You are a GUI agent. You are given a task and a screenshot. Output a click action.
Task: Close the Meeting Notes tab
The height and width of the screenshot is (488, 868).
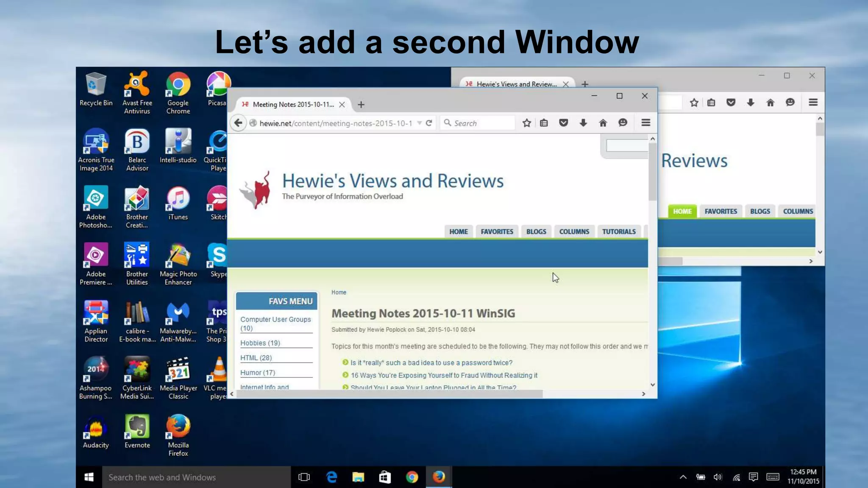click(x=342, y=105)
